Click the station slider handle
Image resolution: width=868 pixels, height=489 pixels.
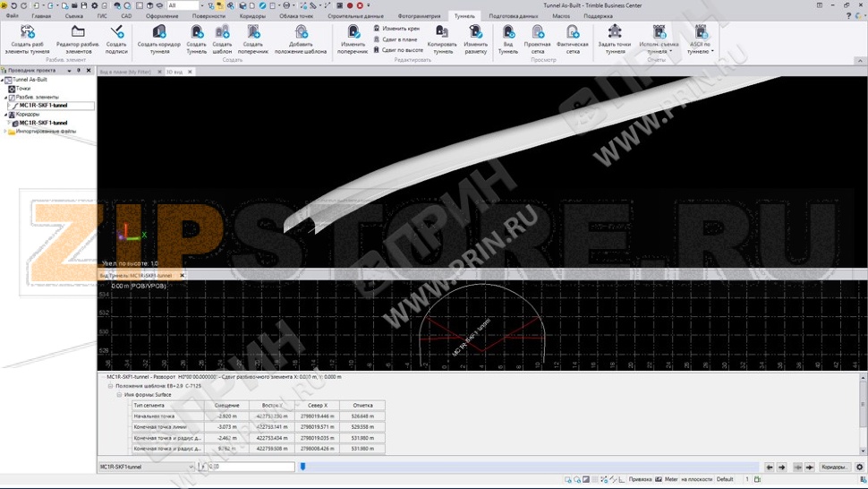coord(302,467)
